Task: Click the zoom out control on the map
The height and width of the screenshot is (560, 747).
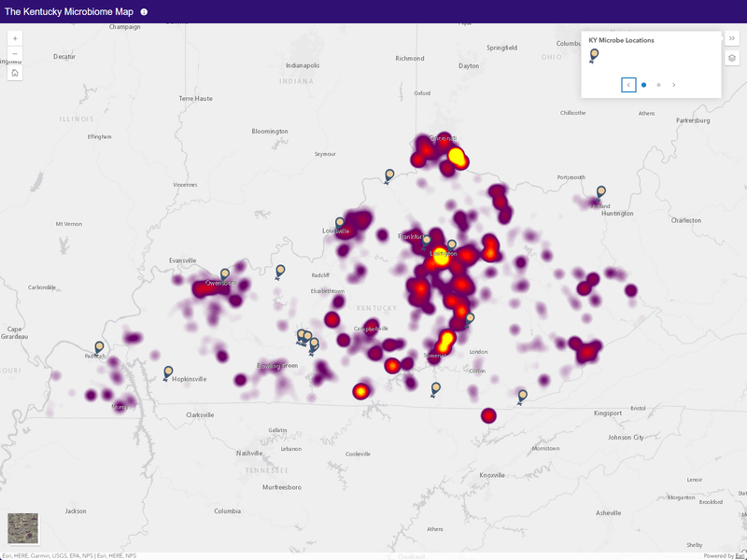Action: [x=15, y=54]
